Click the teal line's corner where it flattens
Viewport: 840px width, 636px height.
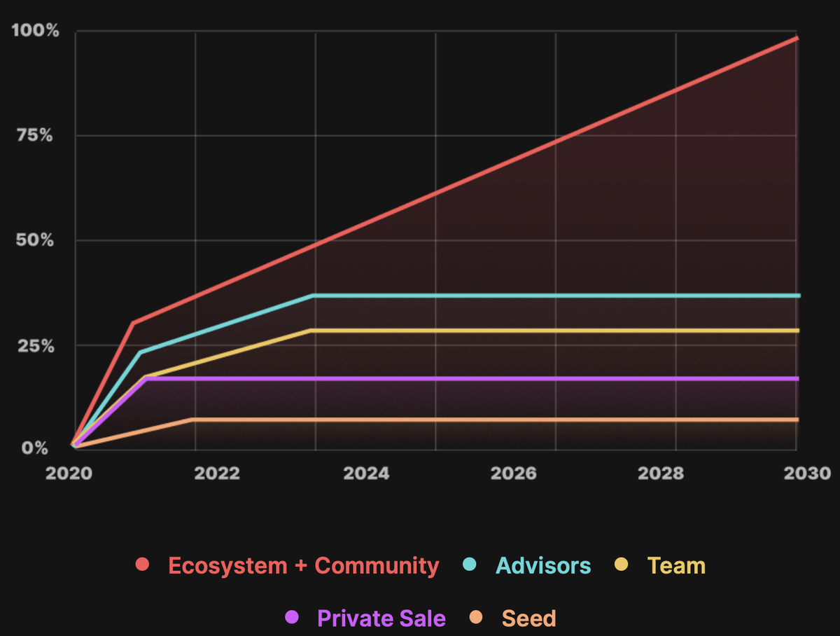point(313,296)
